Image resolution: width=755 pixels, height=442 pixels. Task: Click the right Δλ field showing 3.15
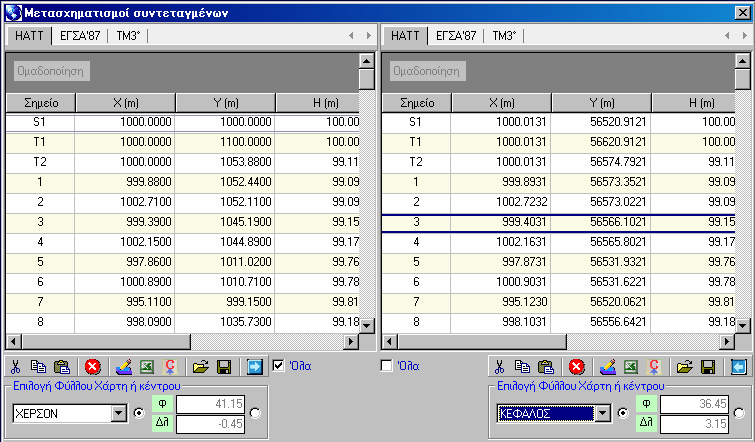click(x=694, y=424)
